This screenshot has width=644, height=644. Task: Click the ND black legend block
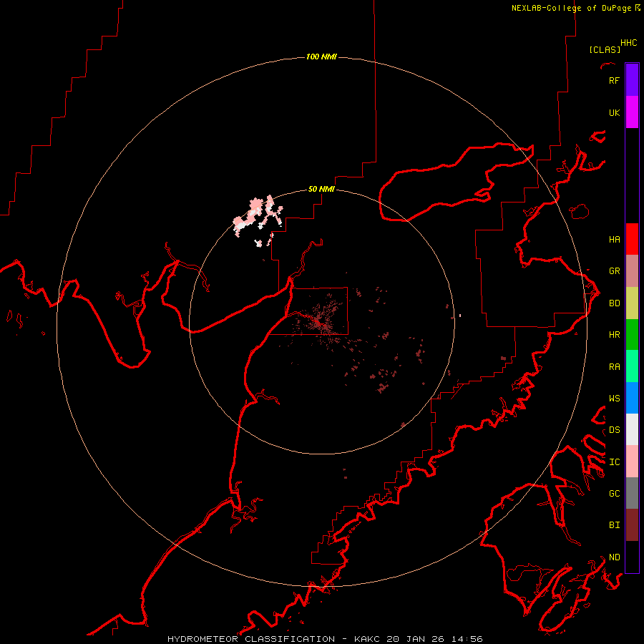pyautogui.click(x=632, y=557)
